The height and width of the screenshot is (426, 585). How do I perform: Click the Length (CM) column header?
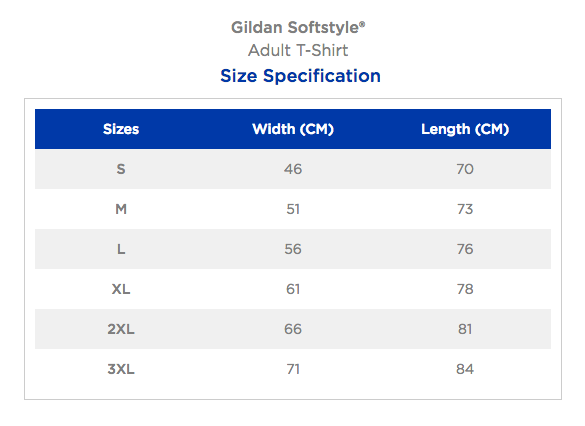(465, 129)
